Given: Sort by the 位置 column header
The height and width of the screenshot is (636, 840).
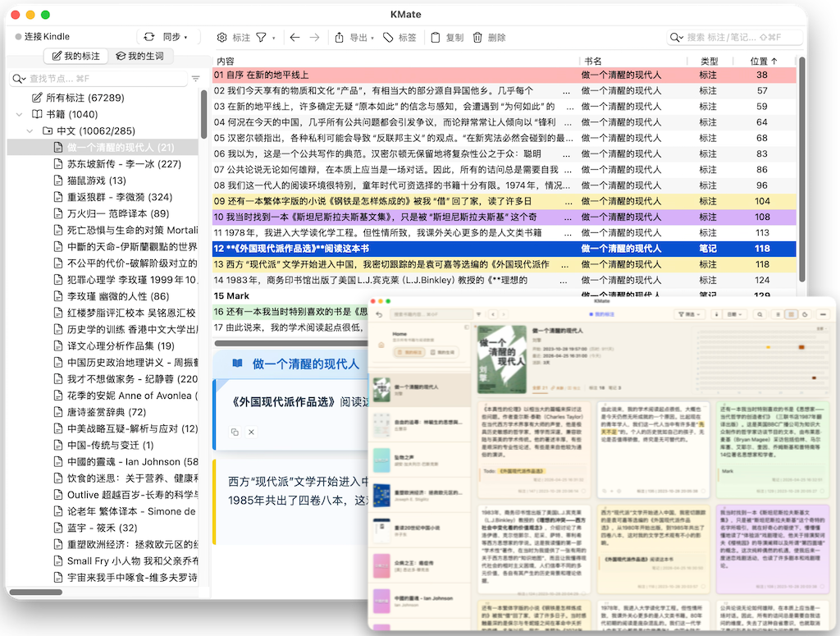Looking at the screenshot, I should point(764,61).
